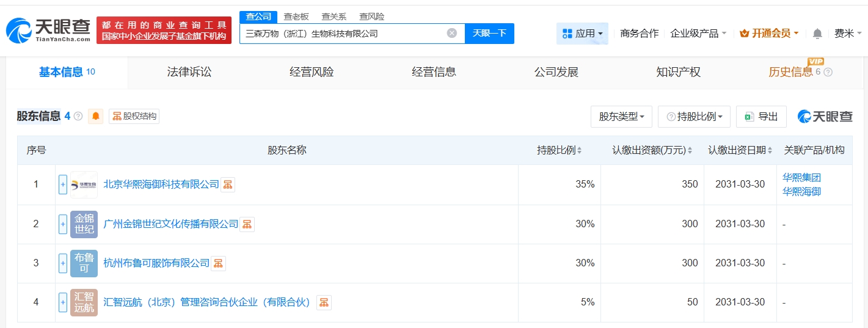Open equity chart icon for 北京华熙海御科技有限公司
Image resolution: width=868 pixels, height=328 pixels.
coord(228,184)
